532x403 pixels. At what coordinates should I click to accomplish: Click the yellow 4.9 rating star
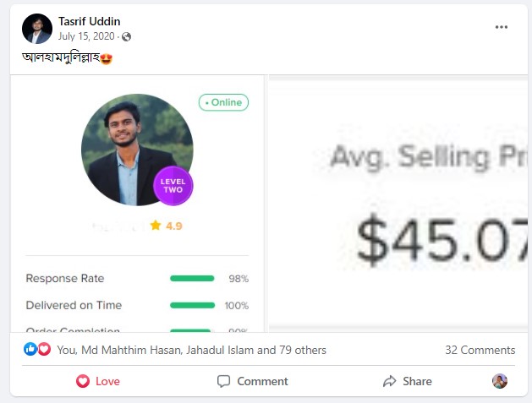pyautogui.click(x=156, y=226)
